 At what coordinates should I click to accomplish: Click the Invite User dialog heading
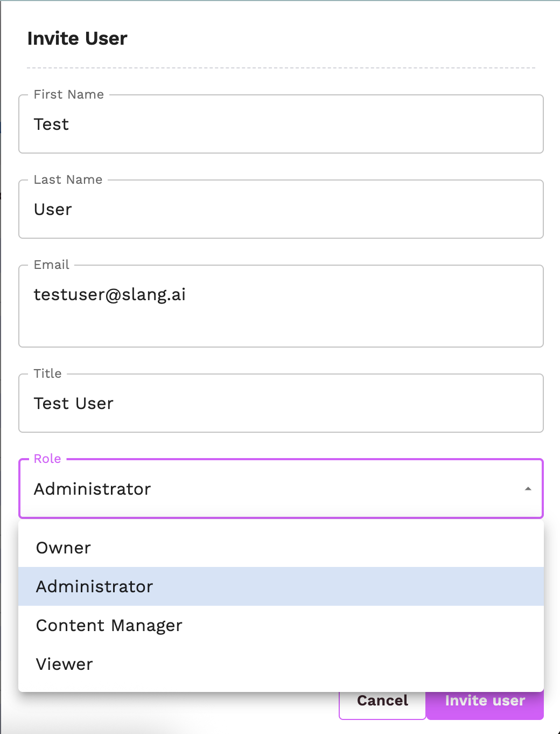tap(78, 39)
